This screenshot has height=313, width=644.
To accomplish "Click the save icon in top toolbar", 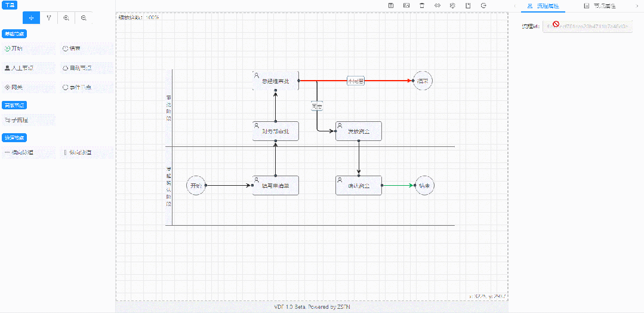I will [392, 5].
